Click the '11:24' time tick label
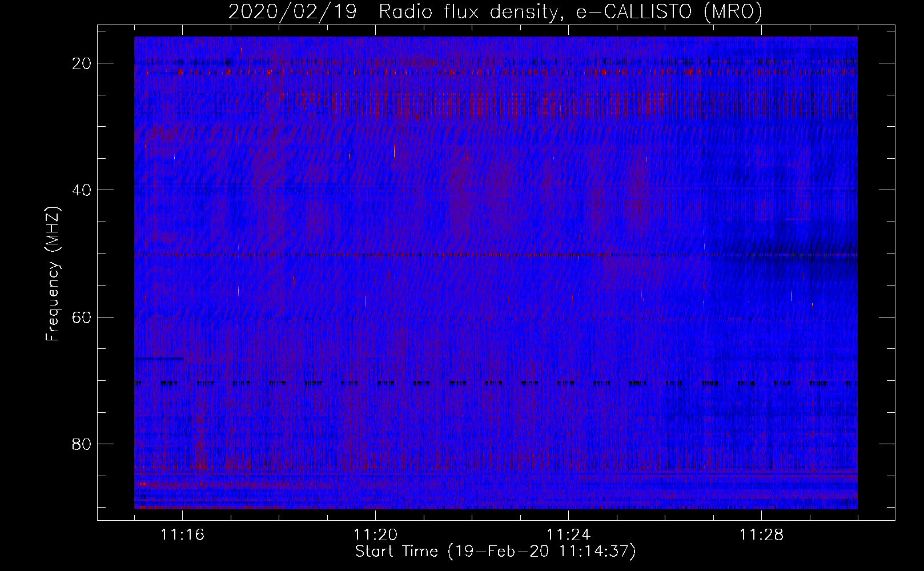The height and width of the screenshot is (571, 924). tap(569, 535)
